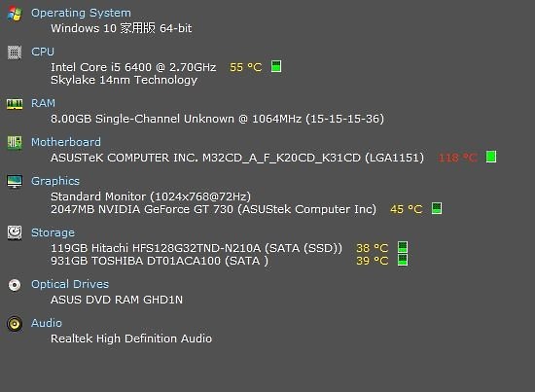The image size is (535, 392).
Task: Click the Storage hard drive icon
Action: coord(15,233)
